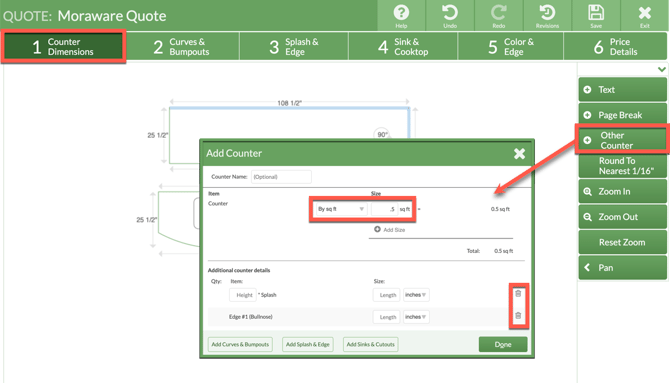Click the Exit X icon
This screenshot has width=670, height=383.
click(645, 15)
